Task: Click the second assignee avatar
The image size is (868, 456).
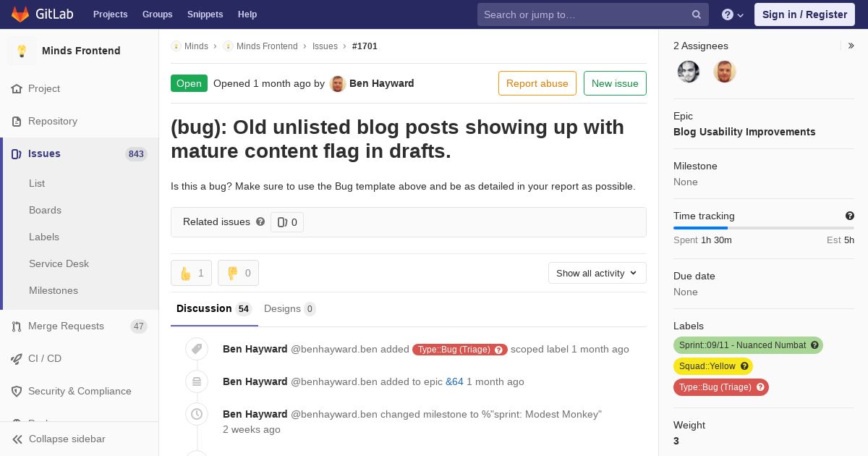Action: click(725, 72)
